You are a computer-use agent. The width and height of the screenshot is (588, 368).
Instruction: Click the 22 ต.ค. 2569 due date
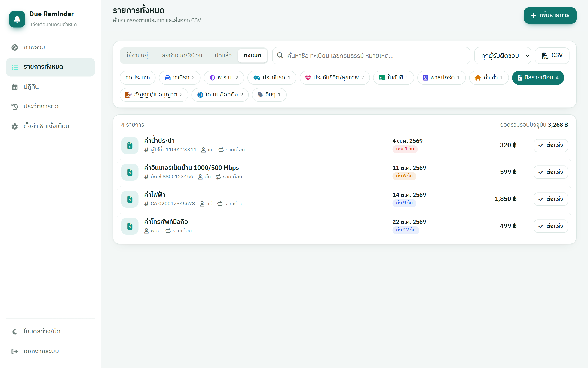tap(409, 222)
